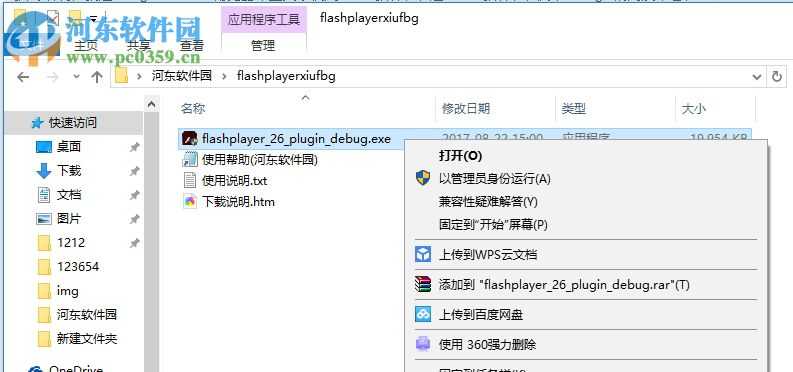
Task: Sort files by 大小 column
Action: coord(694,108)
